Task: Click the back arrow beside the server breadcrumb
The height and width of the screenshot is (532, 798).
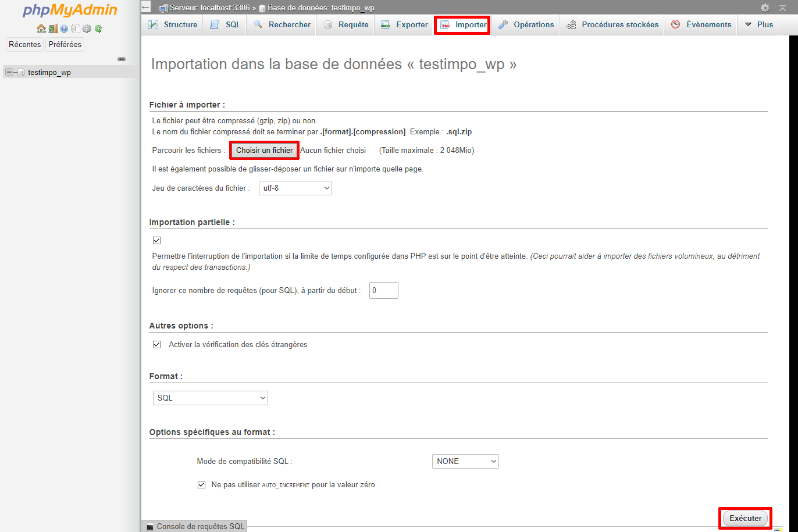Action: (146, 8)
